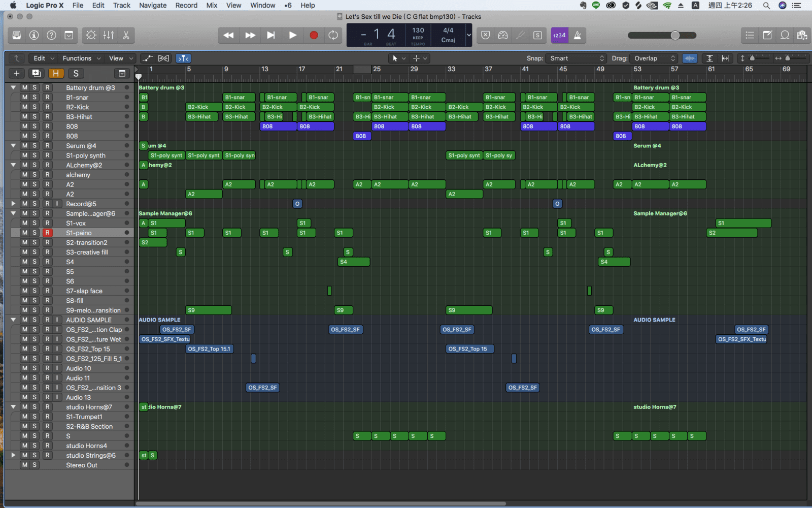
Task: Open the Quick Help question icon
Action: pos(51,35)
